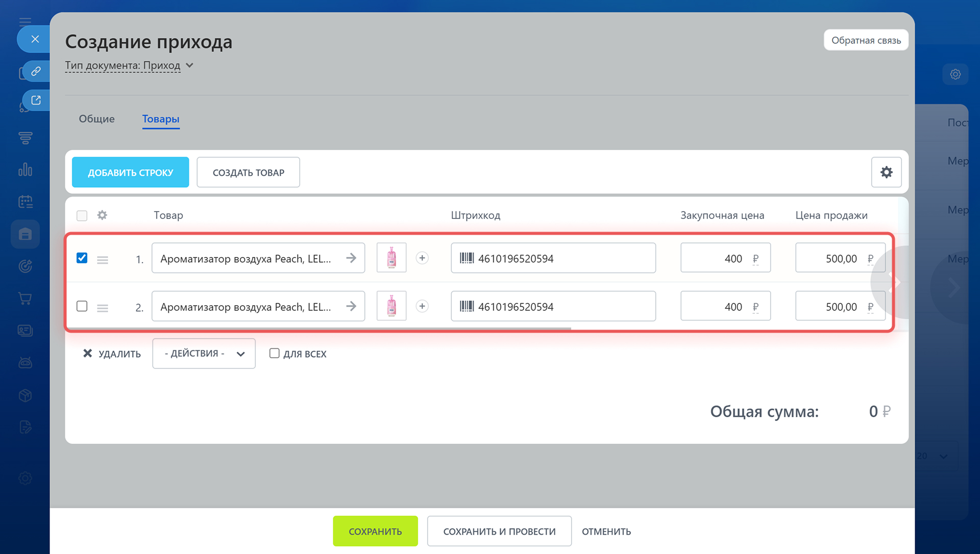This screenshot has width=980, height=554.
Task: Uncheck the row 1 product checkbox
Action: (82, 258)
